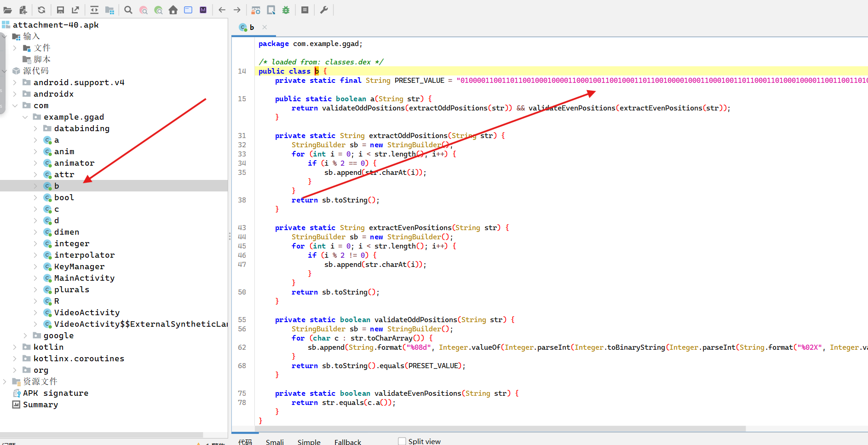Screen dimensions: 868x445
Task: Open Text search magnifier icon
Action: point(128,10)
